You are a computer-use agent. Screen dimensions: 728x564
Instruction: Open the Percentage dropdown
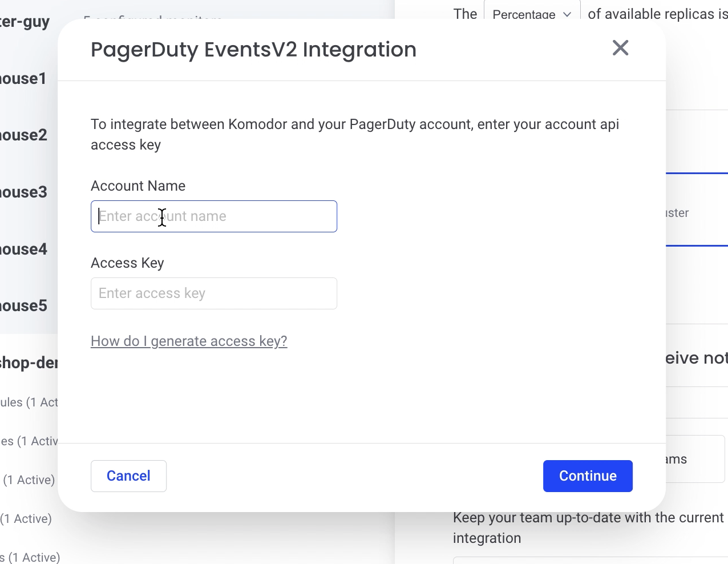pos(532,14)
